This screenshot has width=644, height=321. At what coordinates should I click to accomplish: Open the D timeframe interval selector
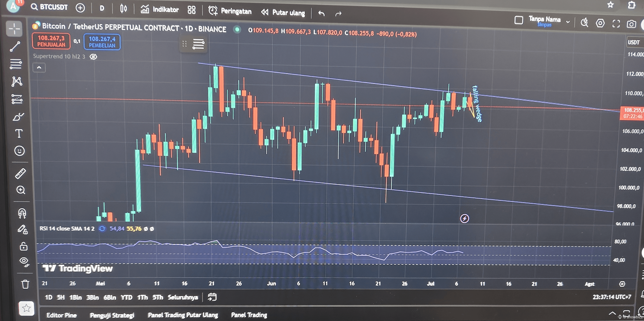click(x=102, y=9)
